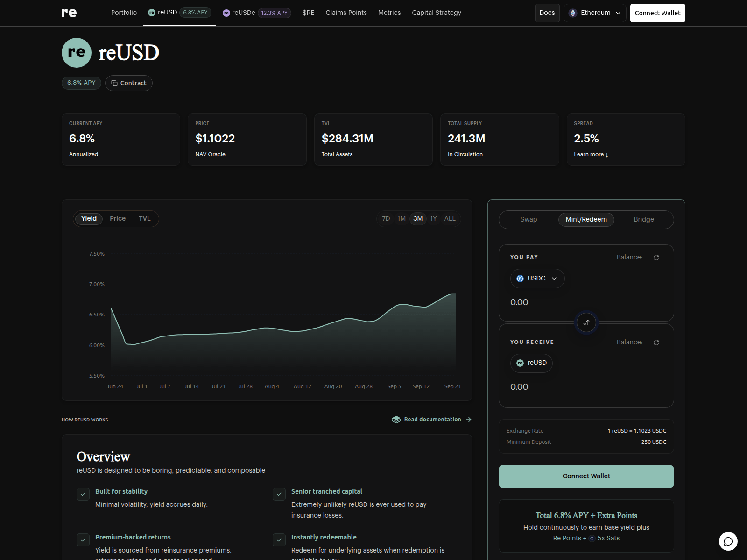Click the large reUSD token logo
The width and height of the screenshot is (747, 560).
tap(77, 53)
